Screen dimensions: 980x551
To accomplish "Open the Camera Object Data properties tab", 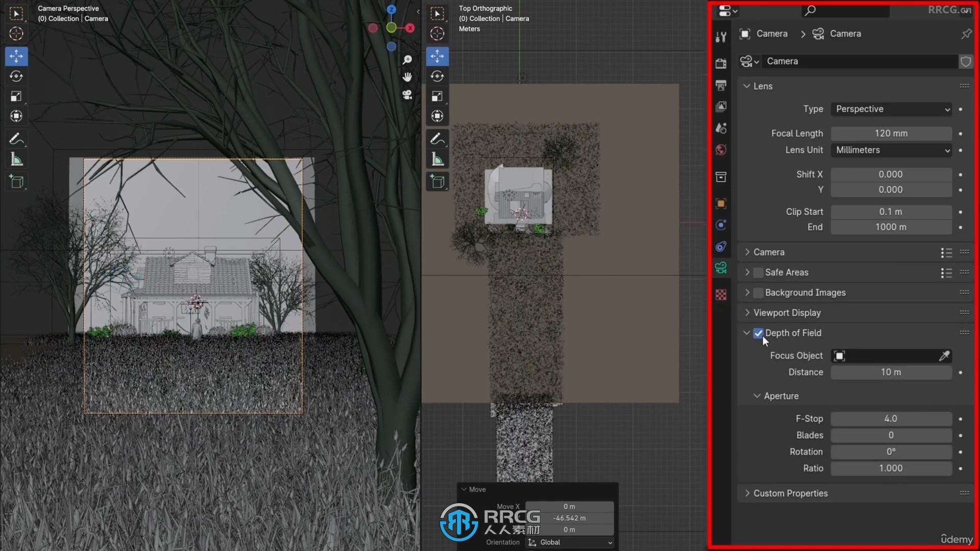I will coord(721,268).
